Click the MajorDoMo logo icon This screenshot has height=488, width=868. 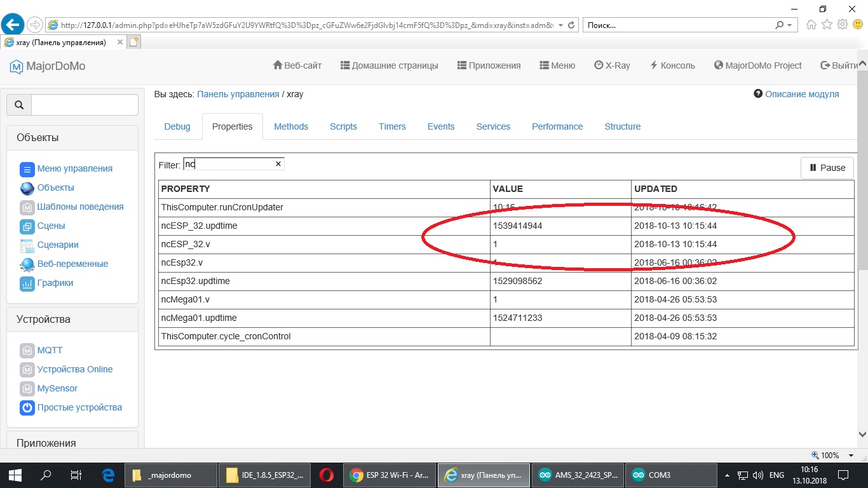tap(16, 66)
